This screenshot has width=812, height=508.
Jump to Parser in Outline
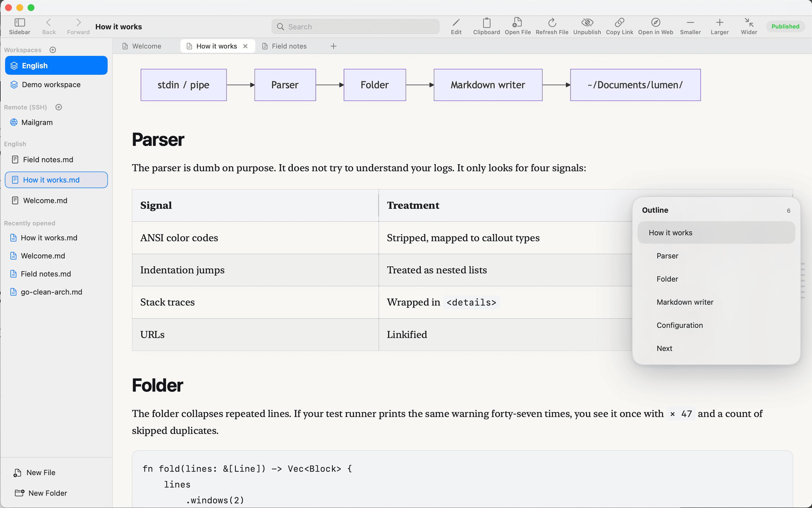pyautogui.click(x=716, y=256)
